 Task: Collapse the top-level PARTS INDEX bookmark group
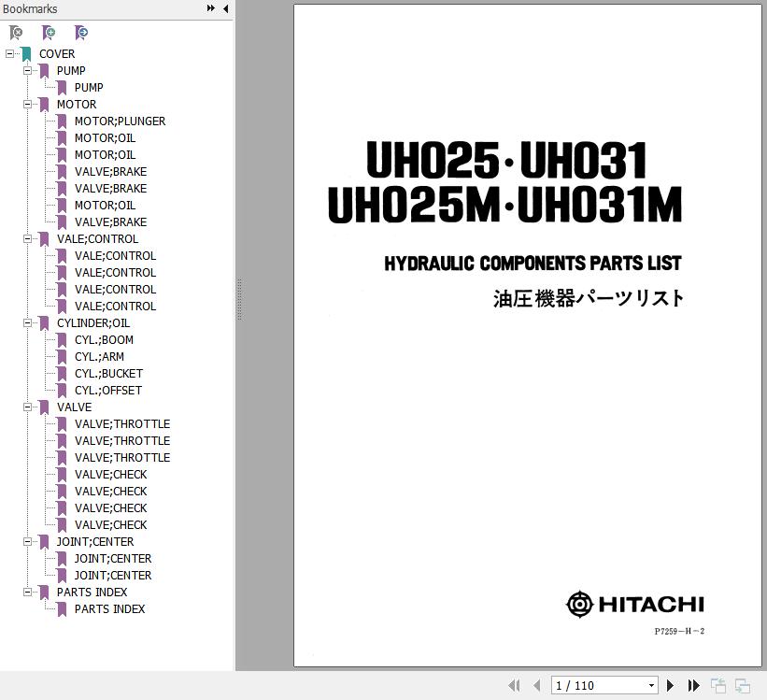(27, 593)
